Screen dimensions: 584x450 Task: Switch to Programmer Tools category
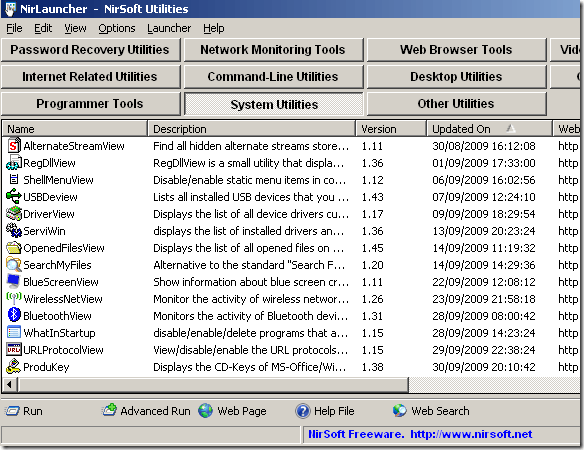click(90, 104)
